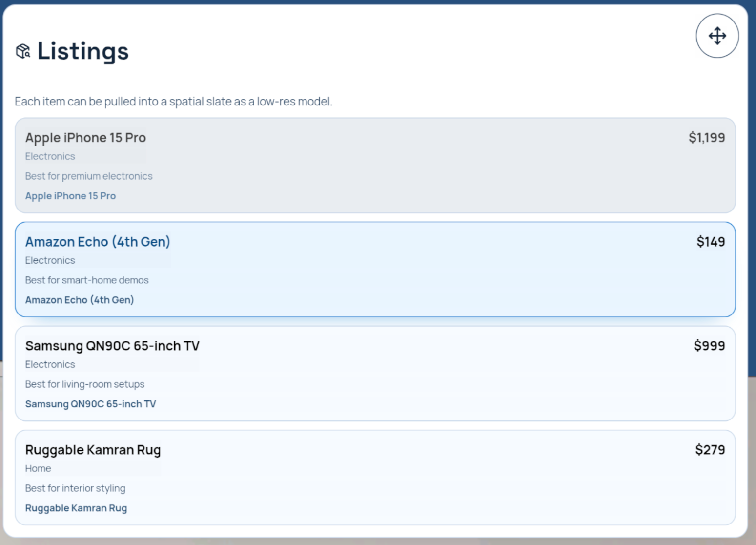Image resolution: width=756 pixels, height=545 pixels.
Task: Select the Apple iPhone 15 Pro title
Action: point(85,138)
